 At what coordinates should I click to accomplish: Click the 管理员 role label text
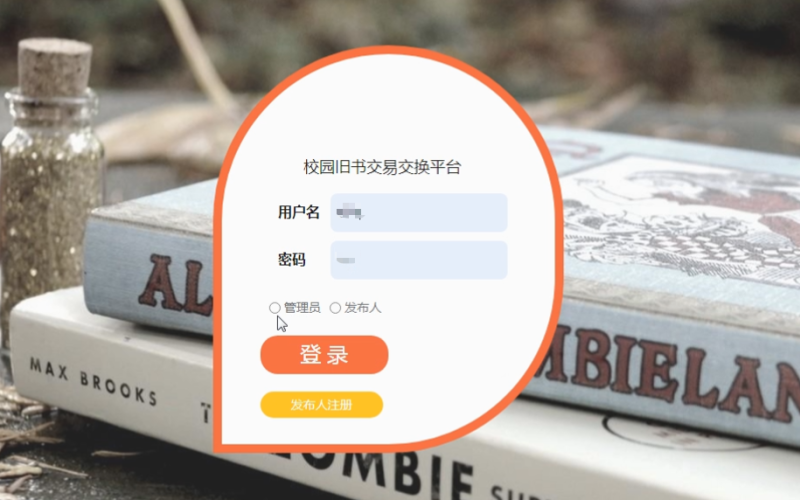pyautogui.click(x=302, y=308)
